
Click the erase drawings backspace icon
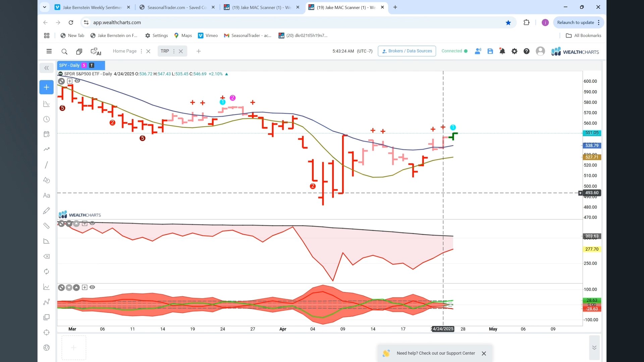(47, 256)
